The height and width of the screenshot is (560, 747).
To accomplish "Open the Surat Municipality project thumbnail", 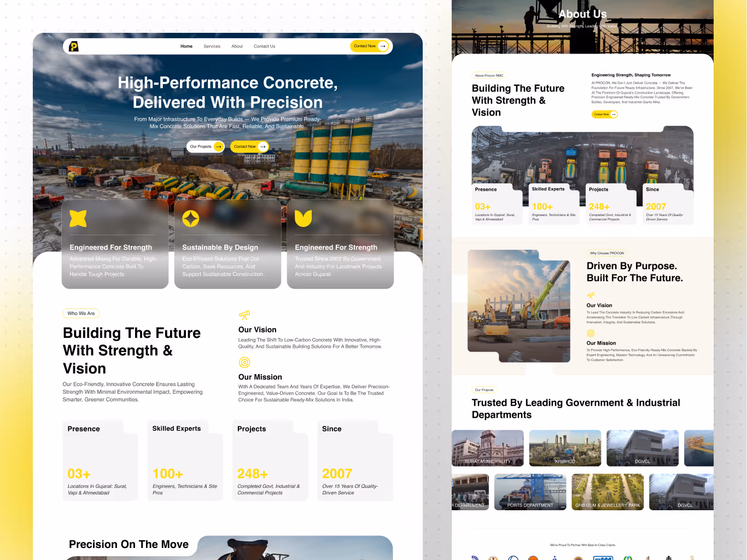I will [x=488, y=448].
